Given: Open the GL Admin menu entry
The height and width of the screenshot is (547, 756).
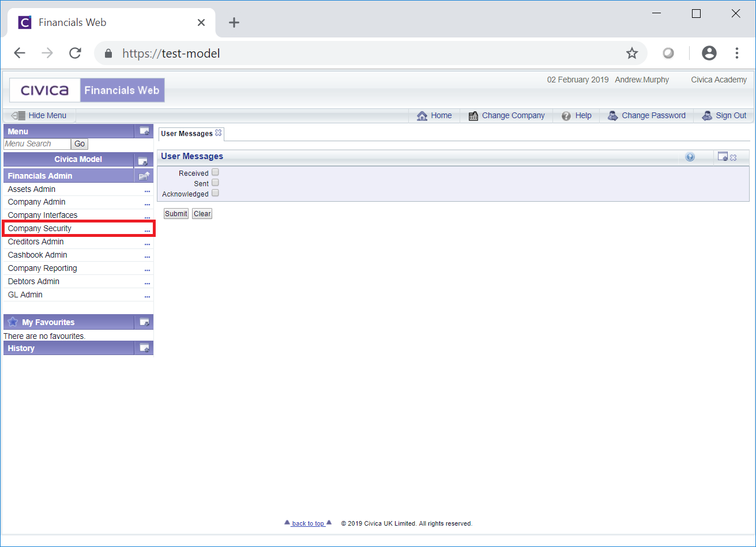Looking at the screenshot, I should tap(25, 295).
